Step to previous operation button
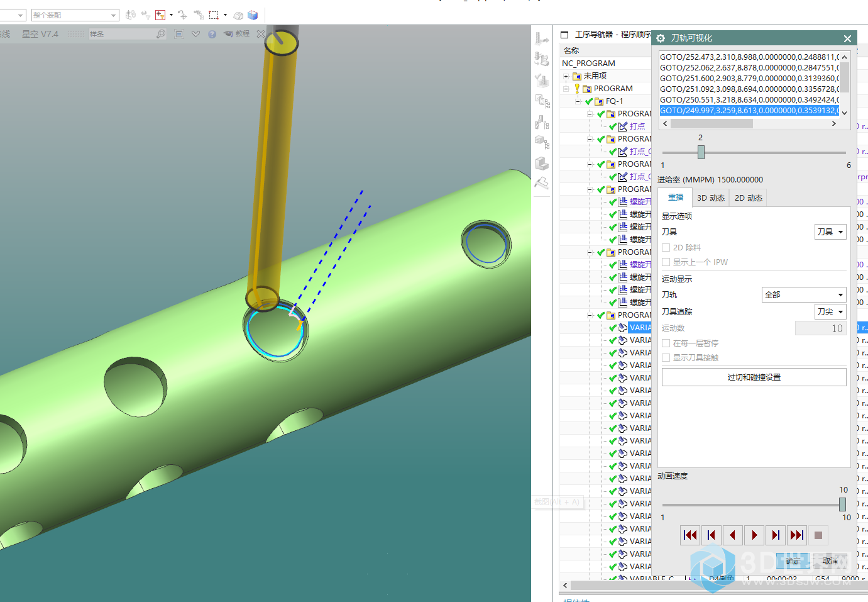The width and height of the screenshot is (868, 602). (x=711, y=535)
